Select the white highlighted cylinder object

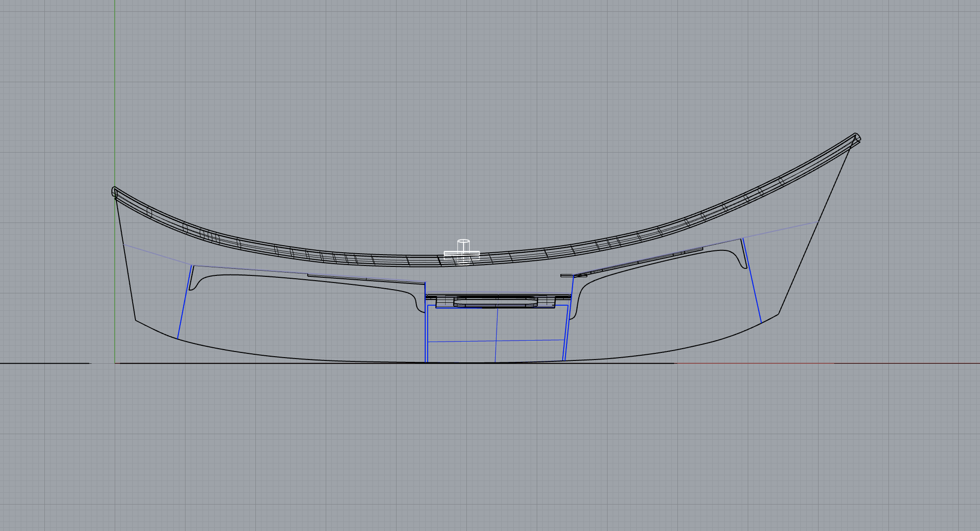464,246
